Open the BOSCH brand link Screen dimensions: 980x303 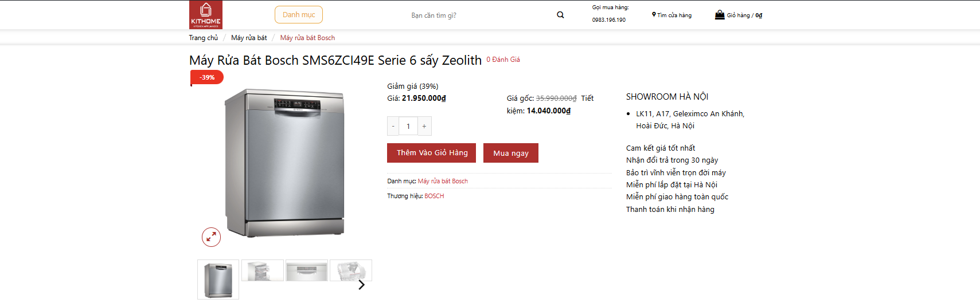tap(434, 196)
